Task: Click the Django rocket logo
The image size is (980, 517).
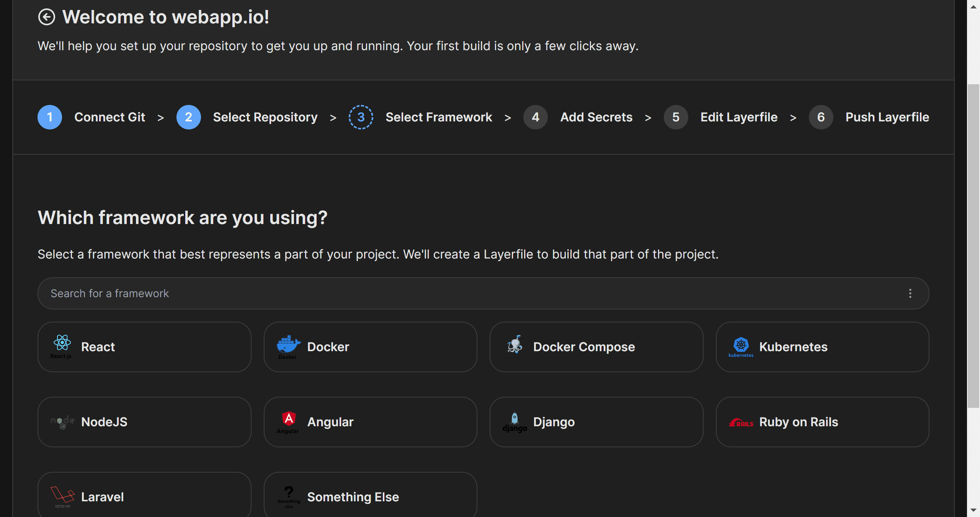Action: click(x=514, y=418)
